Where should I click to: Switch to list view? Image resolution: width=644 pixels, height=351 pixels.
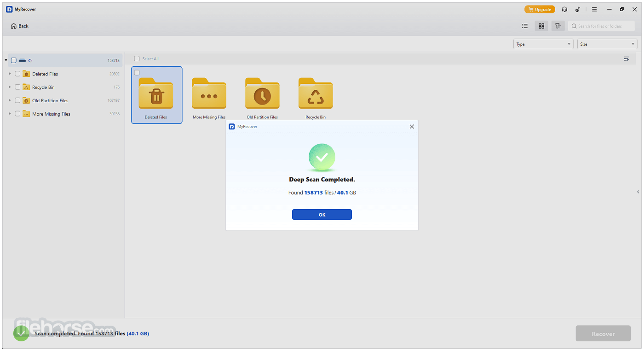[x=525, y=26]
